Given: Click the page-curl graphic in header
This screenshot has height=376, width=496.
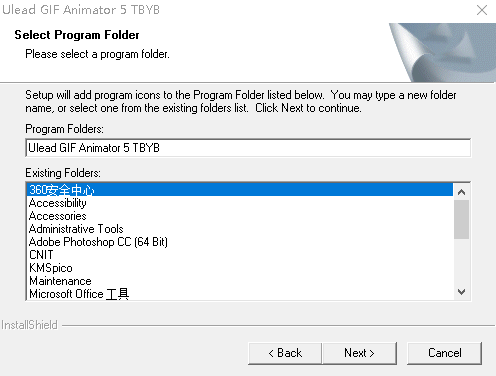Looking at the screenshot, I should coord(442,52).
